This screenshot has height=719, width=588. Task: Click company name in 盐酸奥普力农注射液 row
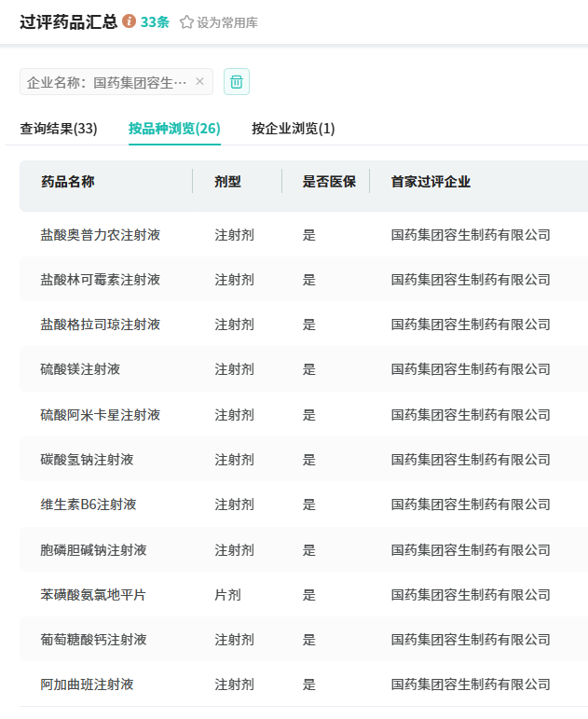tap(471, 235)
